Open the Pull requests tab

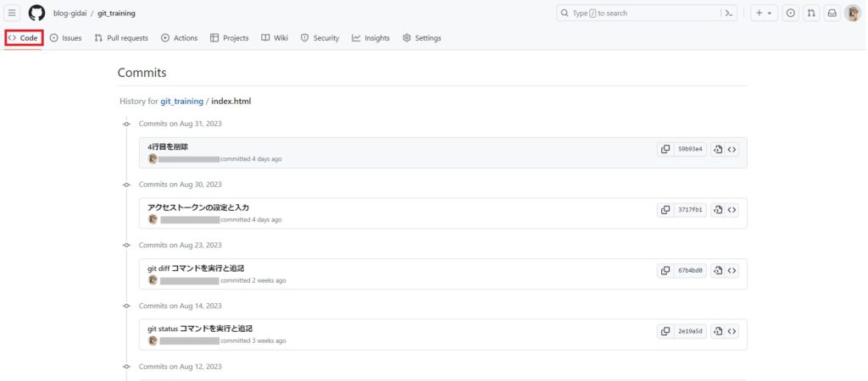click(x=121, y=38)
